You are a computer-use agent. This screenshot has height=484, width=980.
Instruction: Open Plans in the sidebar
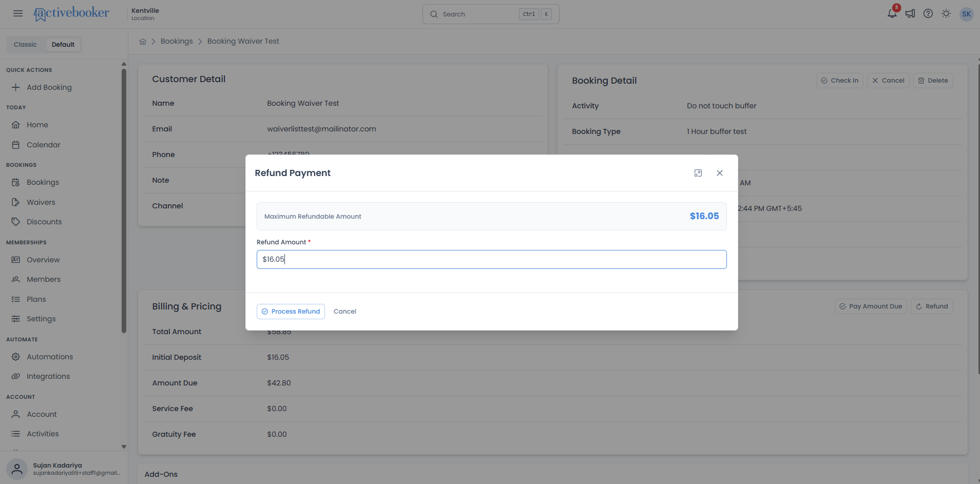(x=36, y=299)
